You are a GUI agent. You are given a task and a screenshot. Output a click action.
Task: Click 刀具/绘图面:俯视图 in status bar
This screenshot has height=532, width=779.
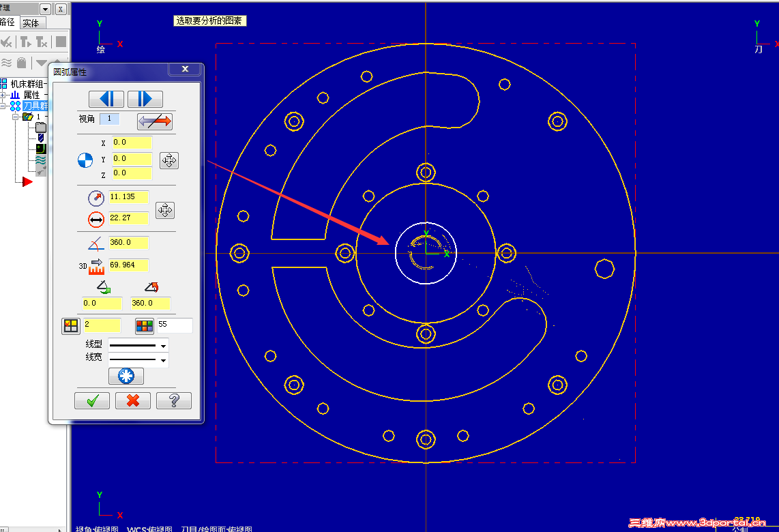click(216, 529)
